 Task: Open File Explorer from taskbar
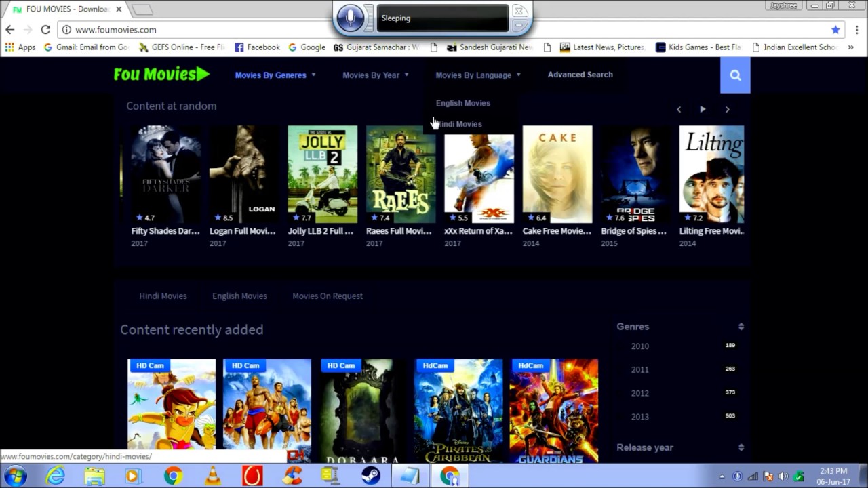coord(94,476)
